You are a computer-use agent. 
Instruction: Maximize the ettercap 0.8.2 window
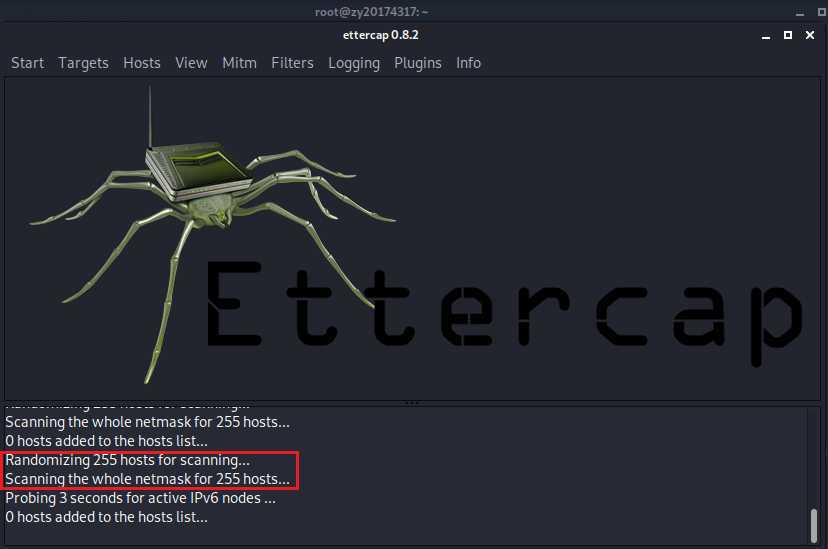point(788,35)
